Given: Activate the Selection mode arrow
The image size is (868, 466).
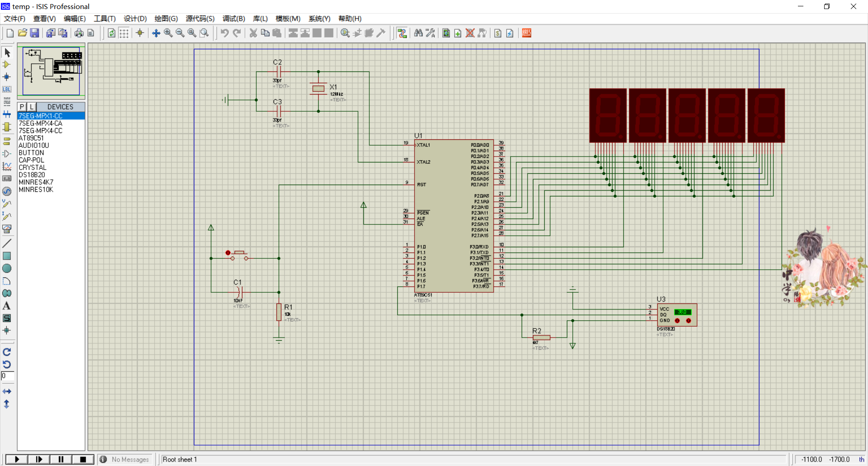Looking at the screenshot, I should [x=7, y=52].
